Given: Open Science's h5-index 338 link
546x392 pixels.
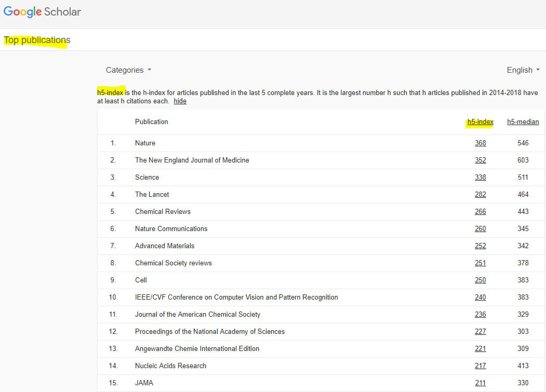Looking at the screenshot, I should 480,177.
